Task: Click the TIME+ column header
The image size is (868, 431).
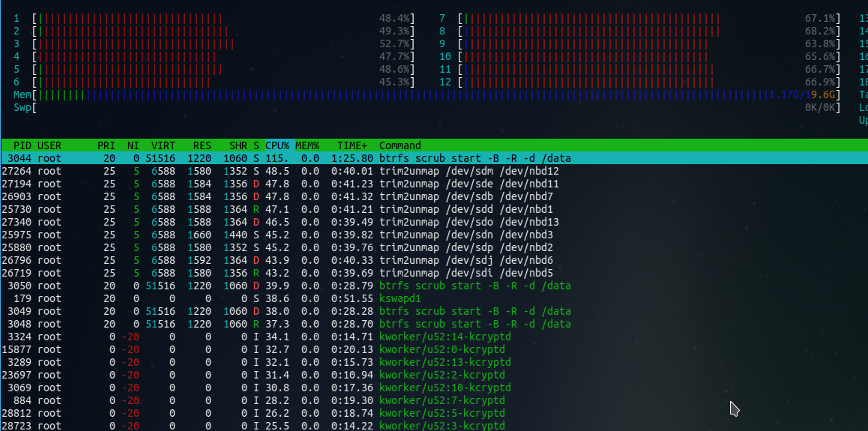Action: (x=352, y=145)
